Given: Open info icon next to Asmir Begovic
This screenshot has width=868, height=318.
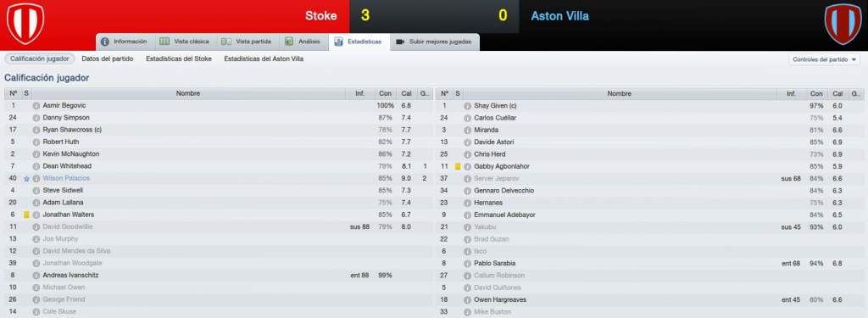Looking at the screenshot, I should point(36,105).
